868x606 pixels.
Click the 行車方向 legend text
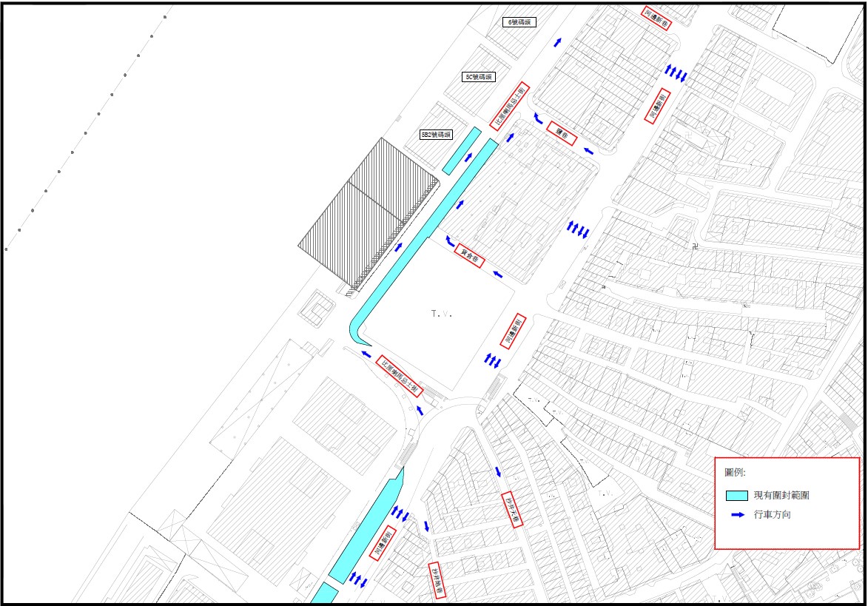coord(773,515)
